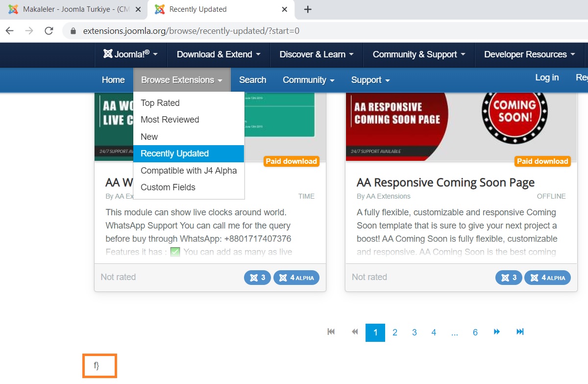
Task: Click the Log in link
Action: click(x=547, y=77)
